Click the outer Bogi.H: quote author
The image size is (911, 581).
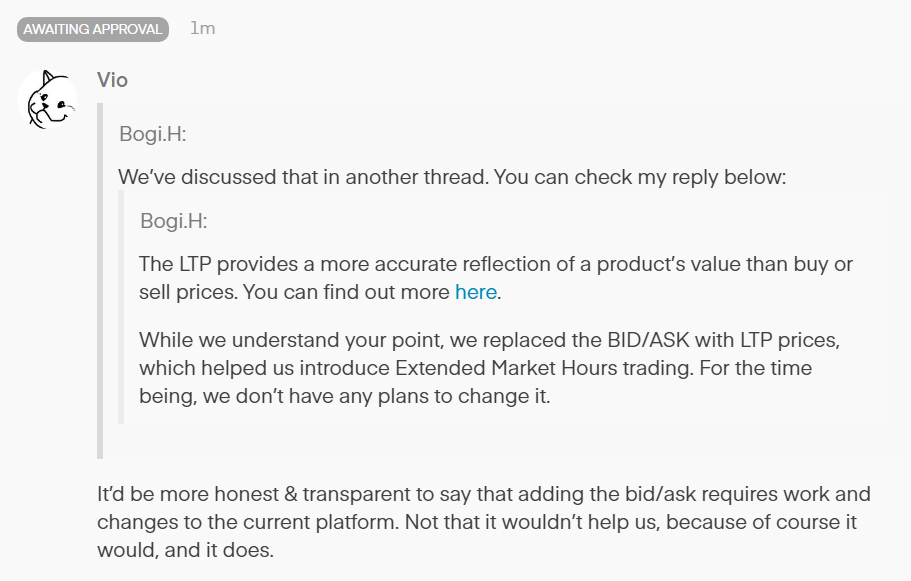(153, 133)
